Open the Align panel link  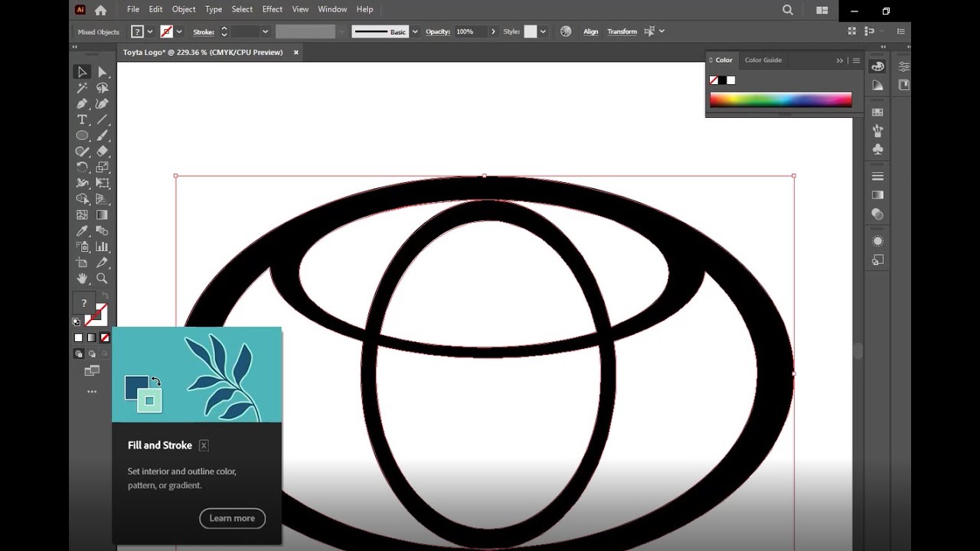591,31
